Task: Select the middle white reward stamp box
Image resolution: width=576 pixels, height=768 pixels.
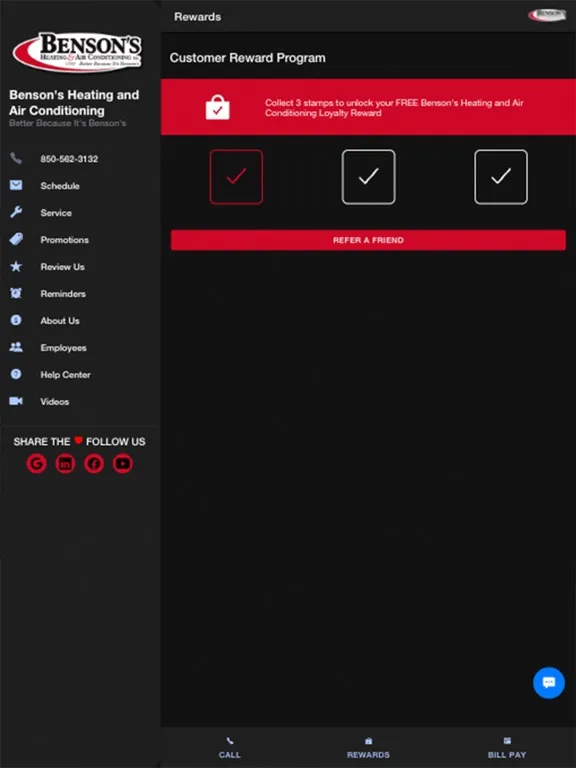Action: coord(368,177)
